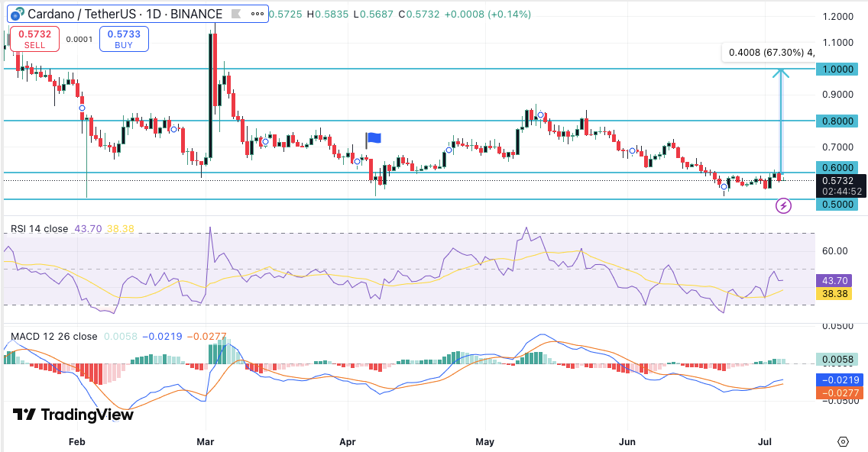Select the 0.5000 horizontal line price label

pos(837,204)
